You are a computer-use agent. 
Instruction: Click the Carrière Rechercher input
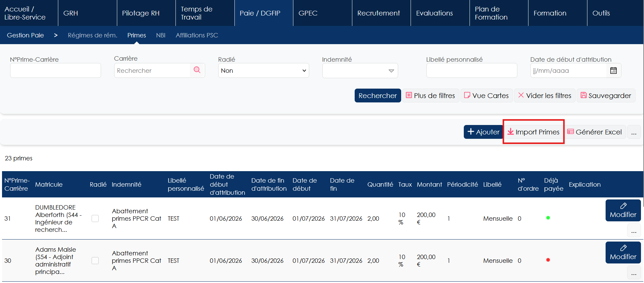click(x=152, y=70)
